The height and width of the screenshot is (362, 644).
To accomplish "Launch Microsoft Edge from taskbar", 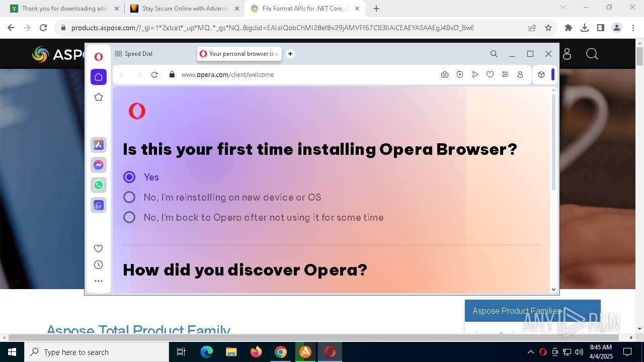I will coord(207,352).
